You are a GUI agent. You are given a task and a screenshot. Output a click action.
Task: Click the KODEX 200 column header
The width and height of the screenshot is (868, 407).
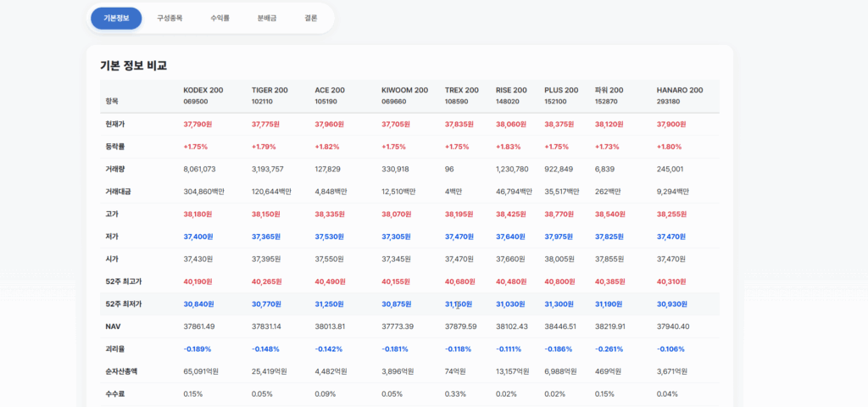click(x=203, y=95)
